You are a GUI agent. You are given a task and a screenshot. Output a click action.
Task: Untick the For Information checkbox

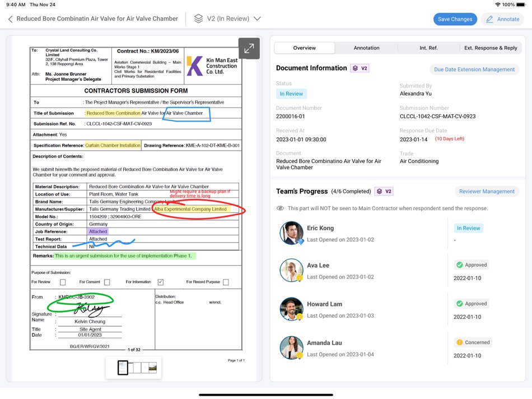pyautogui.click(x=161, y=282)
